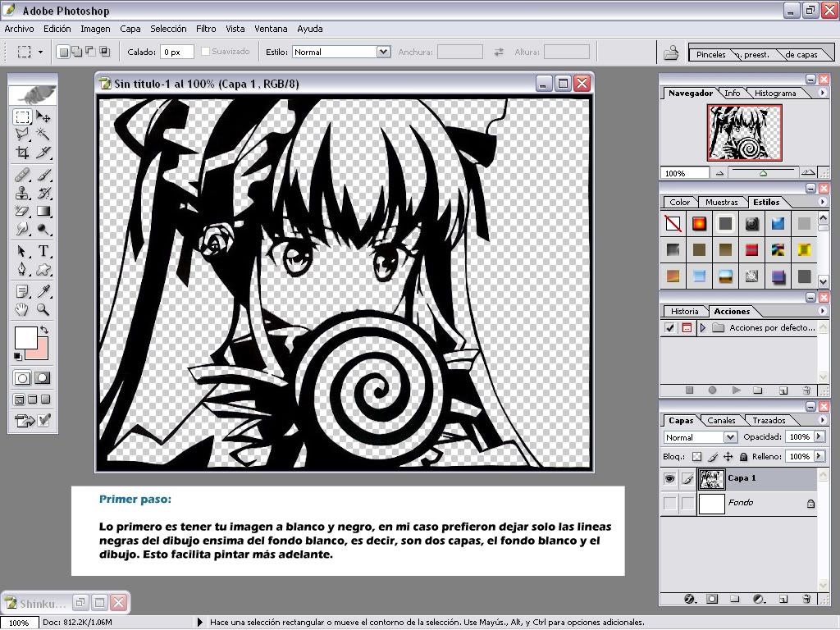Switch to the Canales tab
This screenshot has height=630, width=840.
[x=721, y=421]
